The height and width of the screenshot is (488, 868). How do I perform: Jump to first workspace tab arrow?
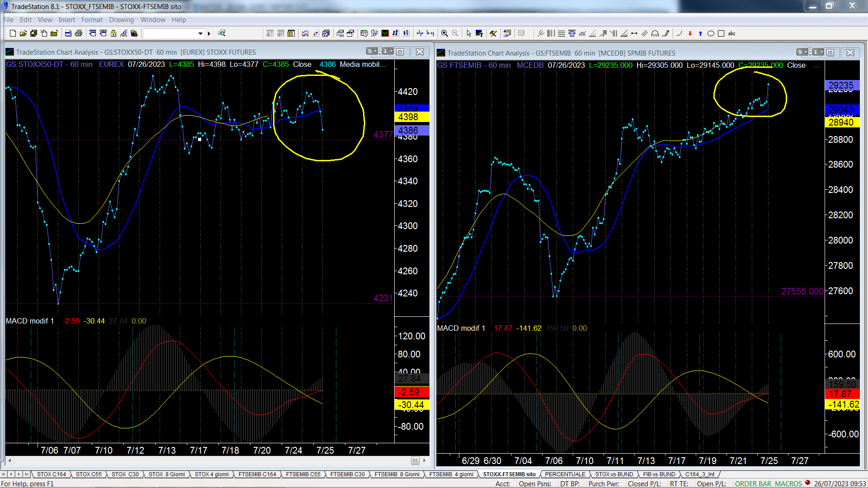point(4,474)
